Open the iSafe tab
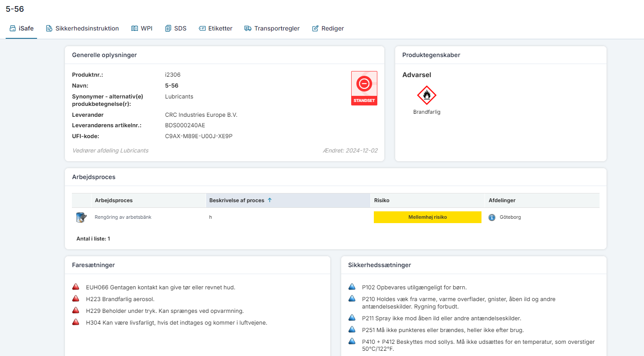 tap(21, 28)
